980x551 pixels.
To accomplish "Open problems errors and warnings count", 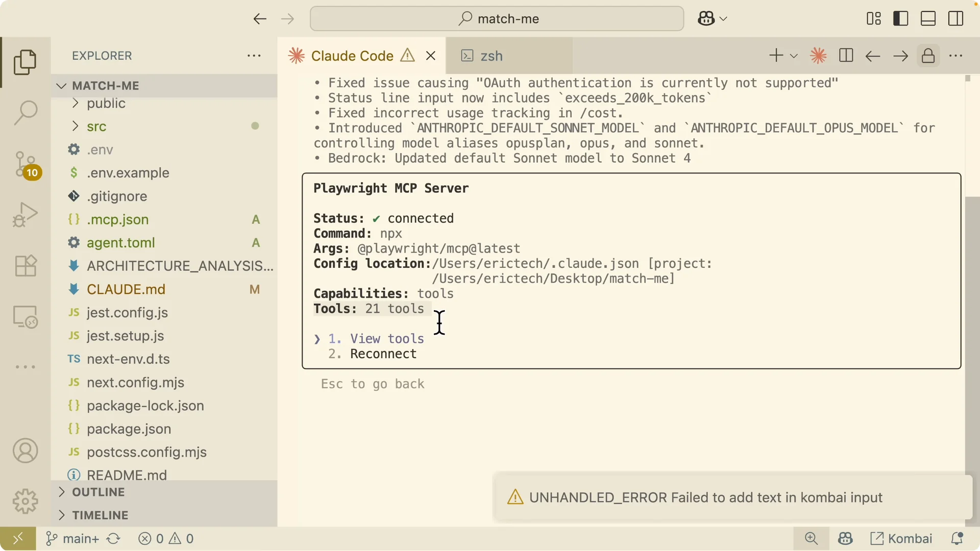I will click(166, 539).
